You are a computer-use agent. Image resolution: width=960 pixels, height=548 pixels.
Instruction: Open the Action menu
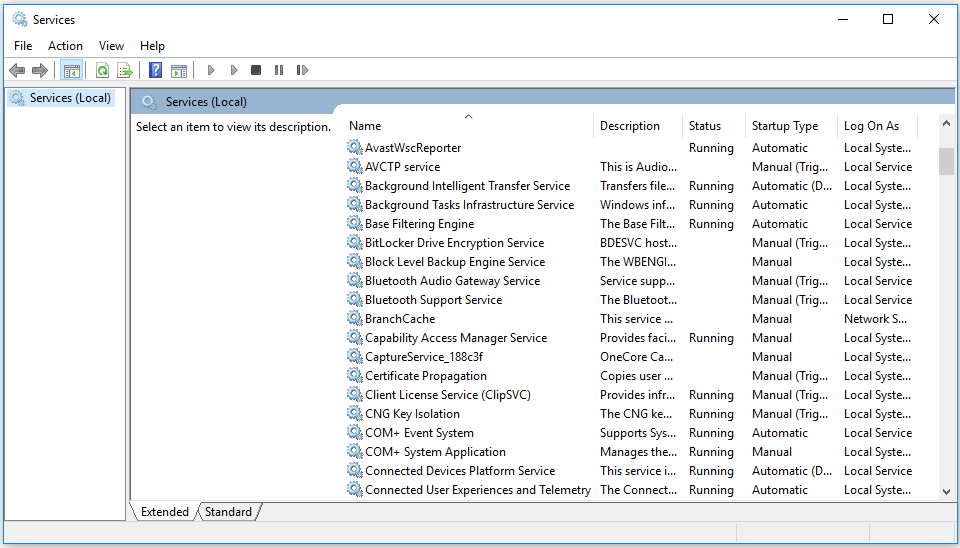(x=66, y=46)
